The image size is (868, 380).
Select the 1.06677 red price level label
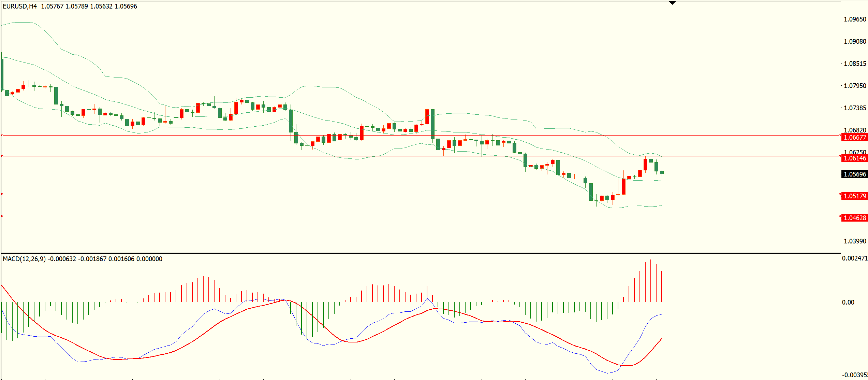tap(854, 137)
